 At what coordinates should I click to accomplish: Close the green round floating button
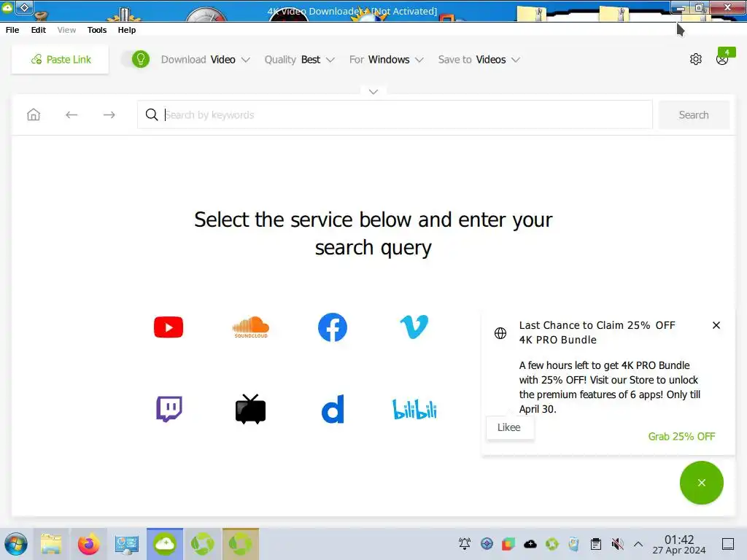pos(702,483)
